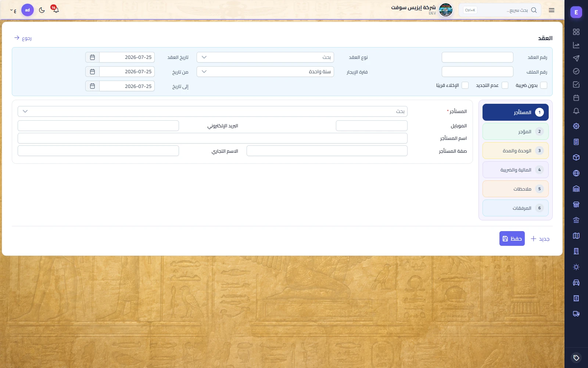The height and width of the screenshot is (368, 588).
Task: Open the calendar icon in sidebar
Action: coord(576,98)
